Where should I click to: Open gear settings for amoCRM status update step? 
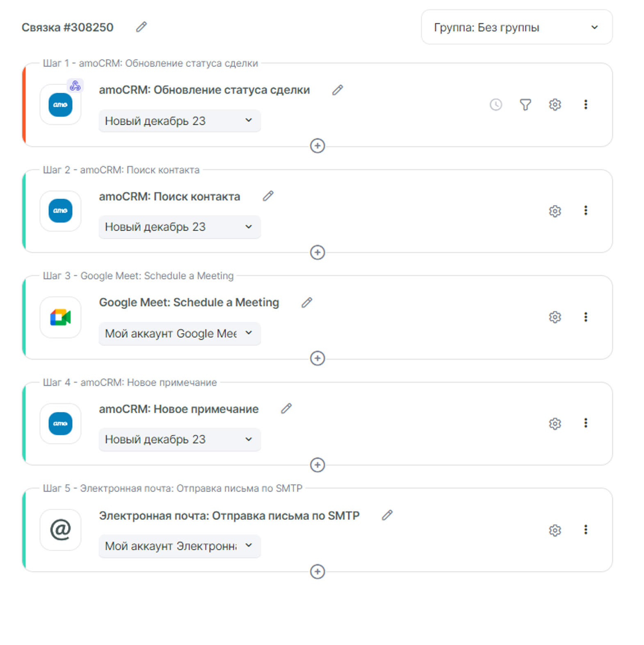555,105
